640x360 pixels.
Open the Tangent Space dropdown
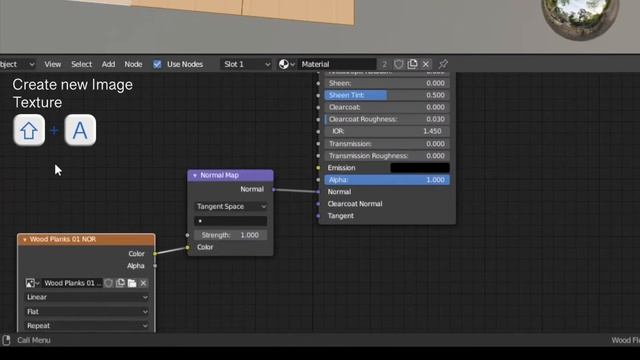(231, 207)
